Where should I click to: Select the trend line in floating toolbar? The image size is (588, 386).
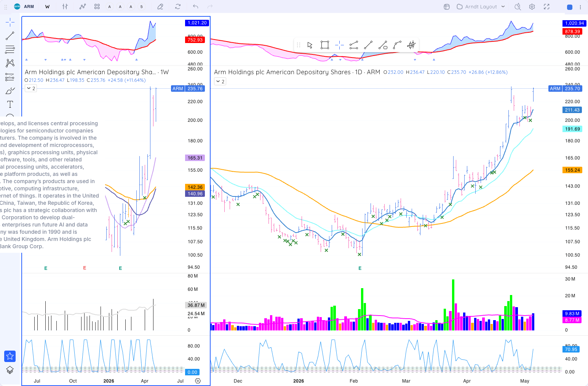click(368, 45)
